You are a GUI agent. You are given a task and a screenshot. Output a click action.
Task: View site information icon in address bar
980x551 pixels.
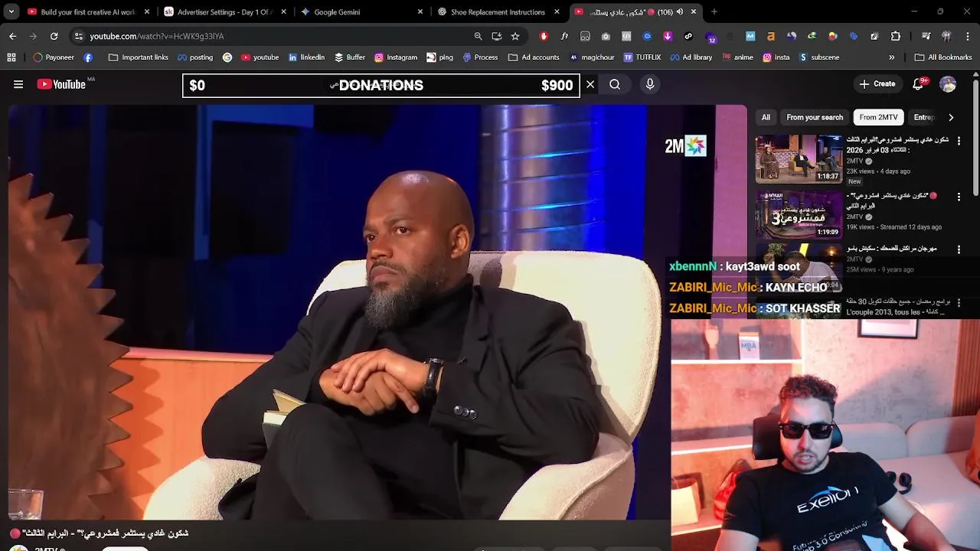click(78, 36)
